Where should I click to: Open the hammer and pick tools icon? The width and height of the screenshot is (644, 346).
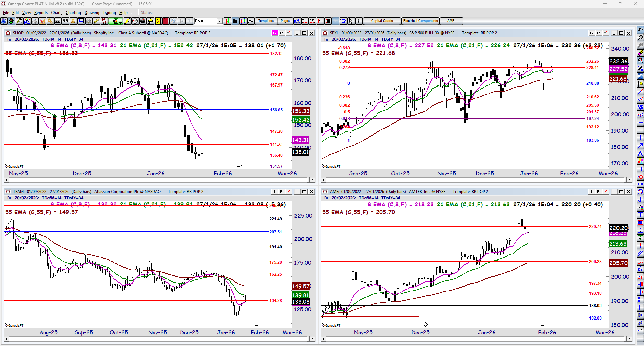tap(19, 21)
